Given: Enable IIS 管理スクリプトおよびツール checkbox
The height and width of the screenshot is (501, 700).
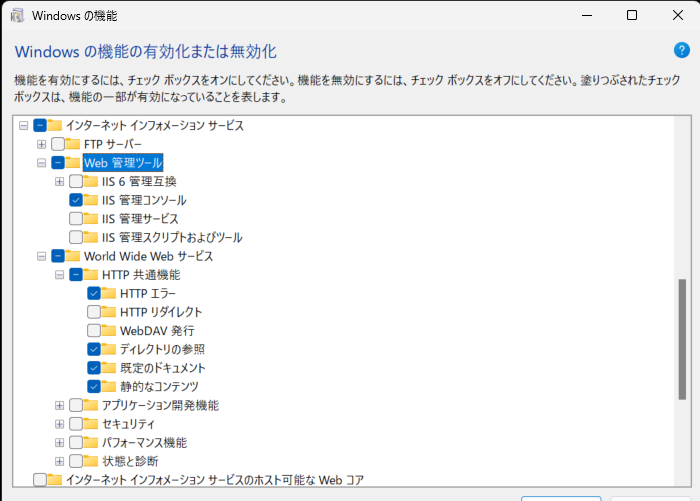Looking at the screenshot, I should point(76,237).
